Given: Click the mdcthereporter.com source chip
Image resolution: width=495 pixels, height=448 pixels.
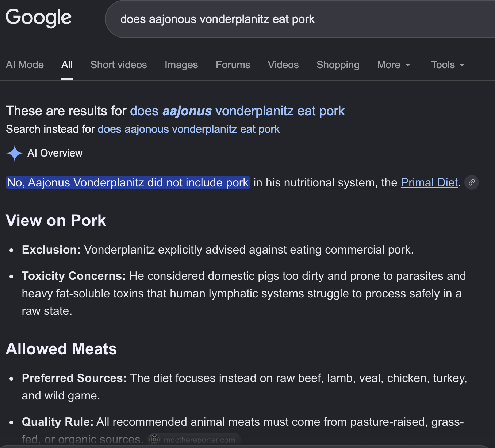Looking at the screenshot, I should pos(194,440).
